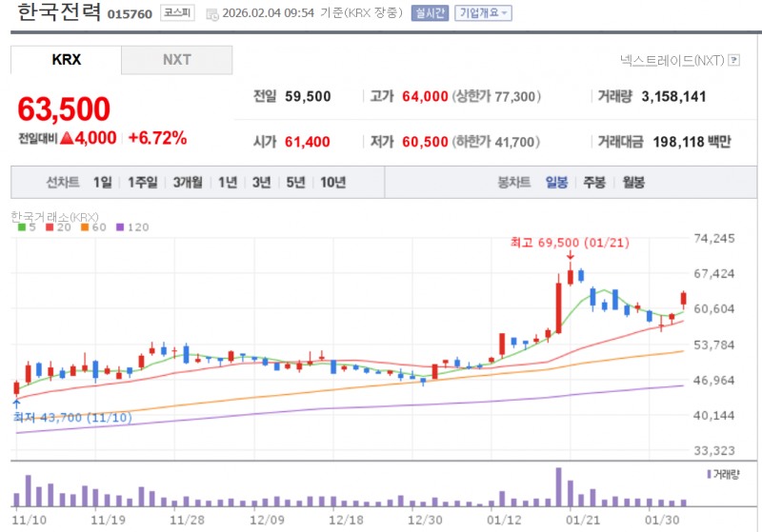Click the 최고 69,500 (01/21) chart marker

coord(570,243)
